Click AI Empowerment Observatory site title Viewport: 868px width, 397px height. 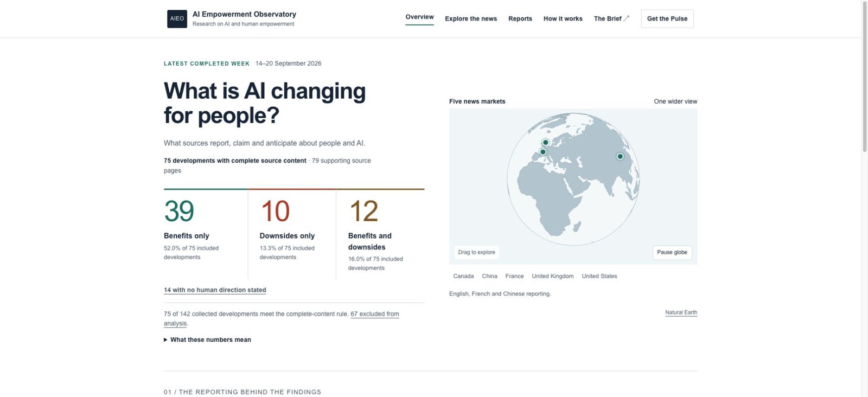point(244,14)
